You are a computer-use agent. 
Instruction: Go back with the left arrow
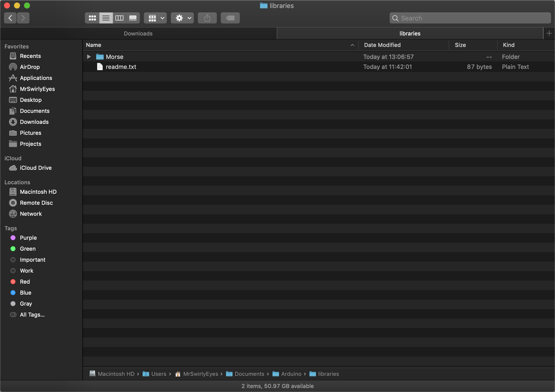point(10,18)
